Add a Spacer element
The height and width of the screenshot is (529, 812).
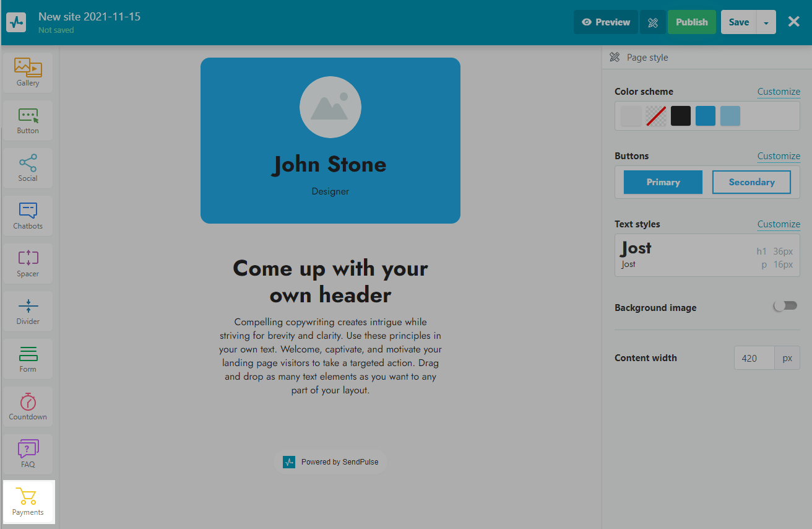pos(28,263)
